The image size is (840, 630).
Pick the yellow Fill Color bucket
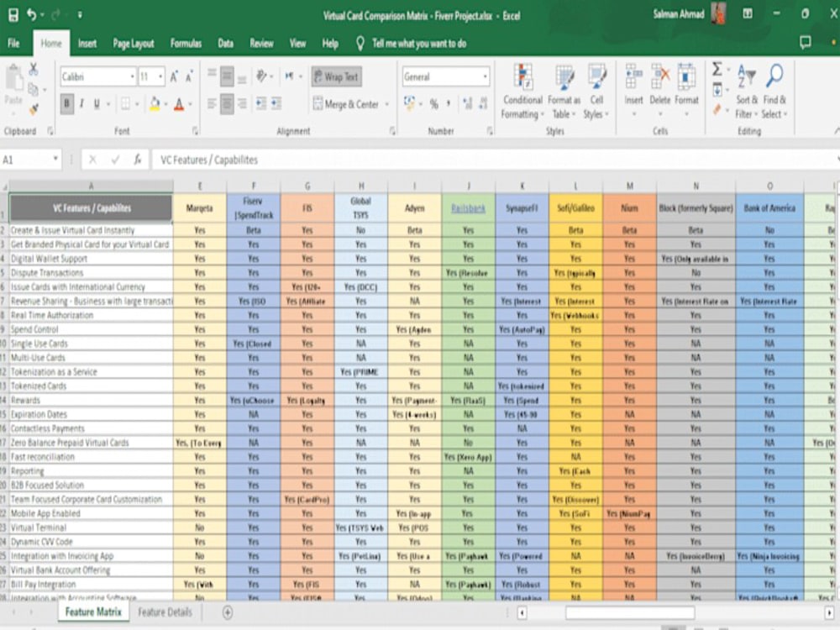(x=155, y=104)
